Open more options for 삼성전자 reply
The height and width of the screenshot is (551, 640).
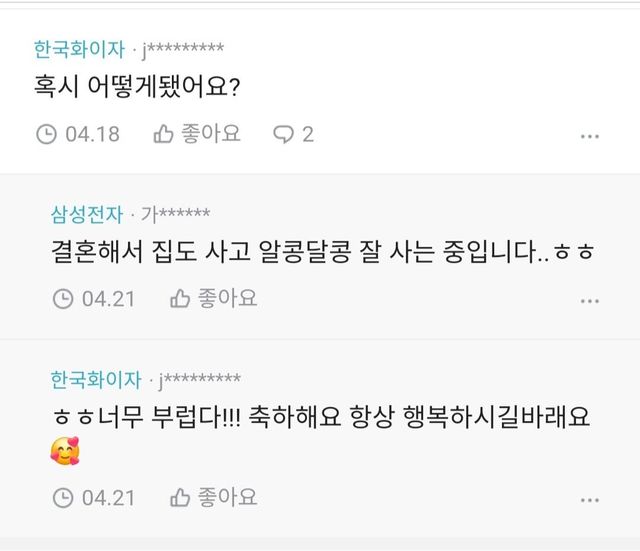(x=590, y=300)
